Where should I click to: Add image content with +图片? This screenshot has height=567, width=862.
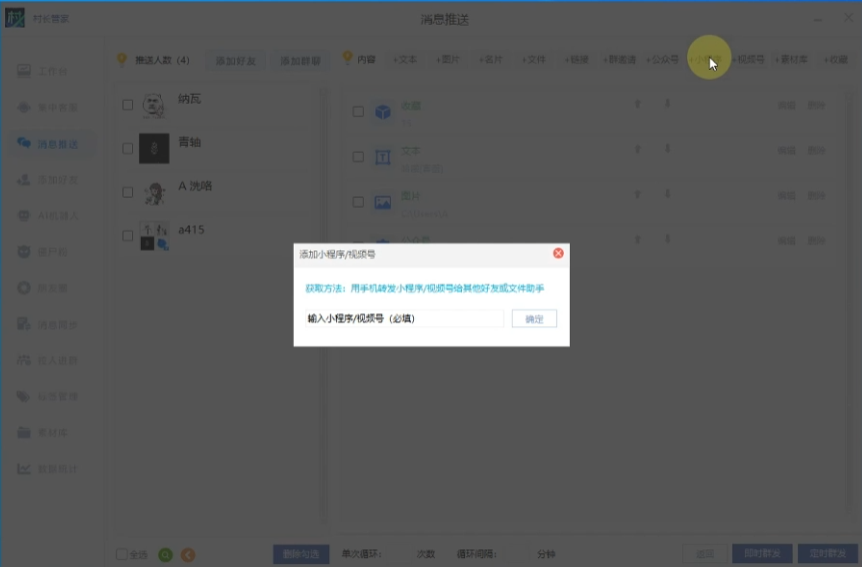(x=447, y=59)
